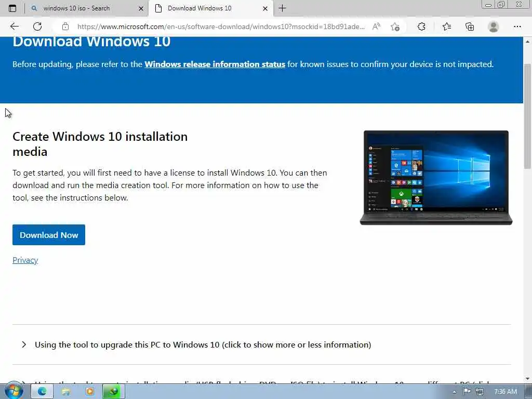Click the page's vertical scrollbar thumb

tap(527, 116)
